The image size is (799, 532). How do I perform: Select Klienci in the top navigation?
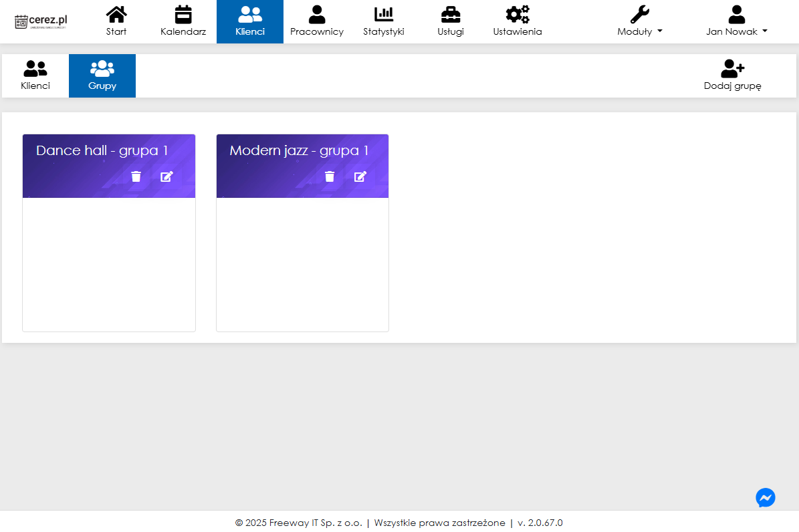coord(250,21)
